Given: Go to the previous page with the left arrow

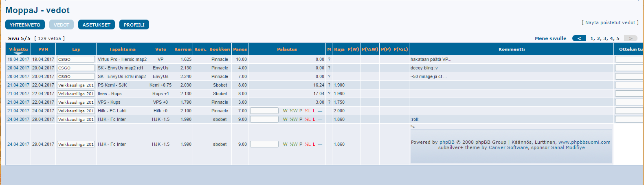Looking at the screenshot, I should coord(579,38).
